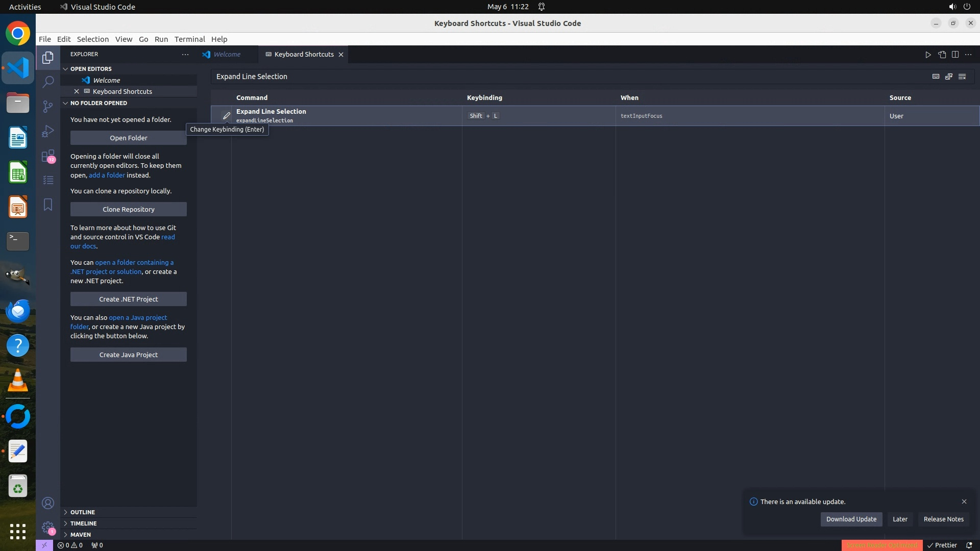Viewport: 980px width, 551px height.
Task: Click the Download Update button
Action: pos(851,519)
